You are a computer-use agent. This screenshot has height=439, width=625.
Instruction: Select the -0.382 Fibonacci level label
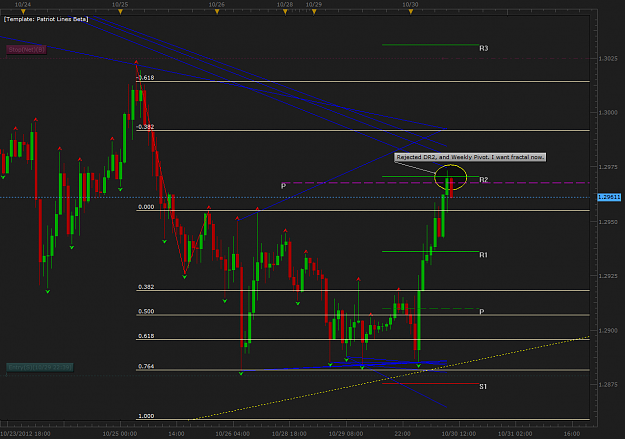click(x=145, y=127)
